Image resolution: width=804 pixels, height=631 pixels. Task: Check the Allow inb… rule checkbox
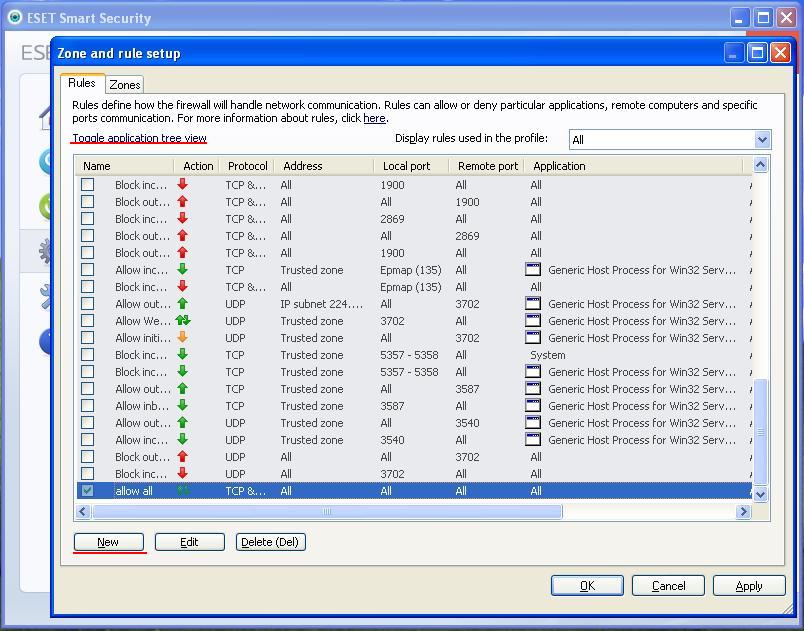[x=88, y=405]
